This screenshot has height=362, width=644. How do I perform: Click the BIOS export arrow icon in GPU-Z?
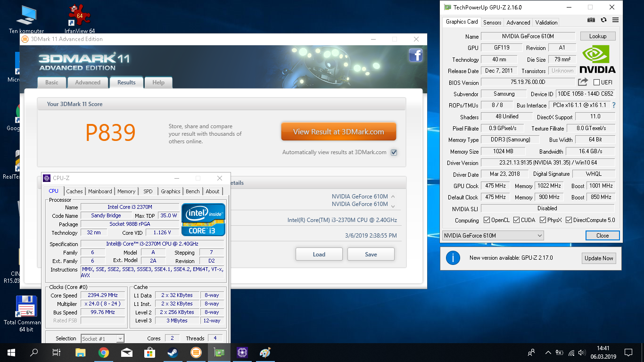pos(583,82)
